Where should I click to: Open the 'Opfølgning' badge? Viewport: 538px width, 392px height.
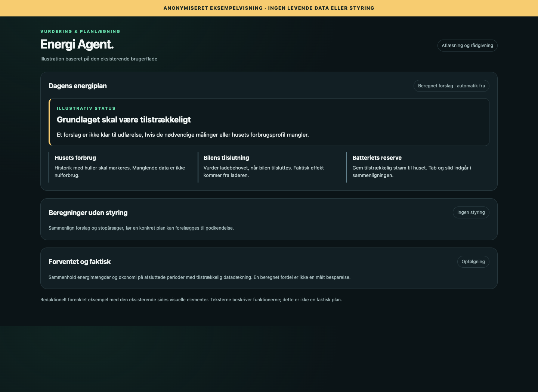tap(473, 262)
